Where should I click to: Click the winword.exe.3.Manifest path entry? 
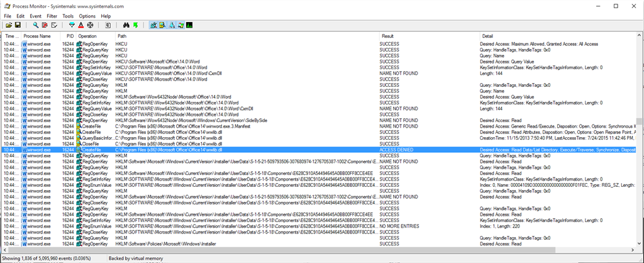point(183,126)
